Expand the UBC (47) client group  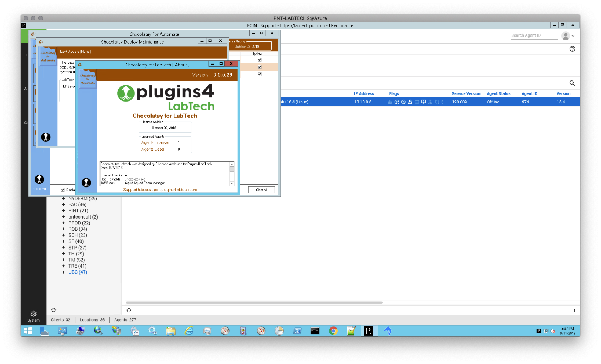63,272
